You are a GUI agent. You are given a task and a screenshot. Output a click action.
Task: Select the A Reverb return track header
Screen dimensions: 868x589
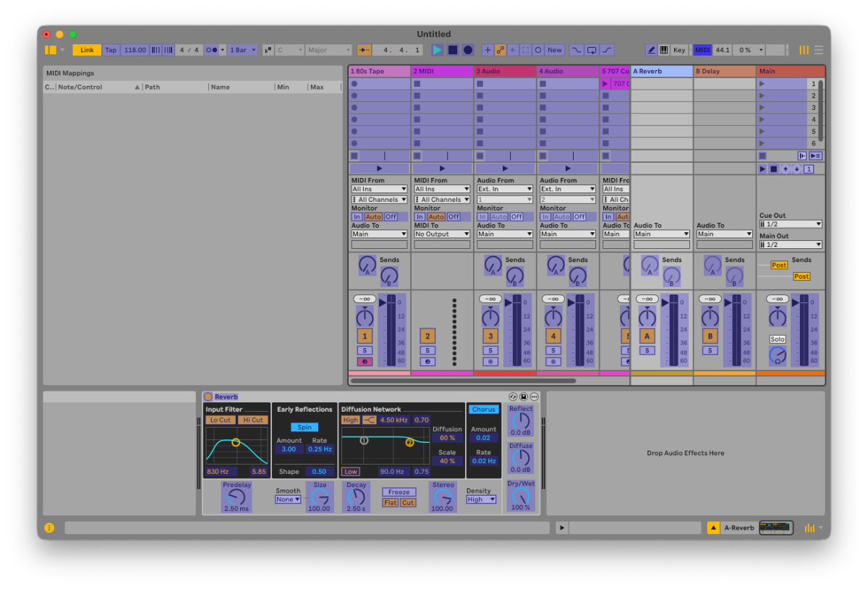(x=662, y=71)
